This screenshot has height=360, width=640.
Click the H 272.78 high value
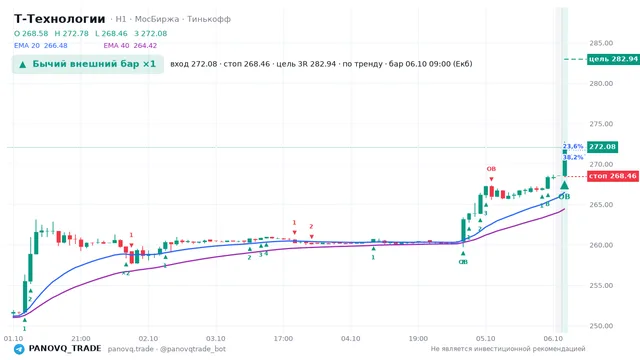71,33
